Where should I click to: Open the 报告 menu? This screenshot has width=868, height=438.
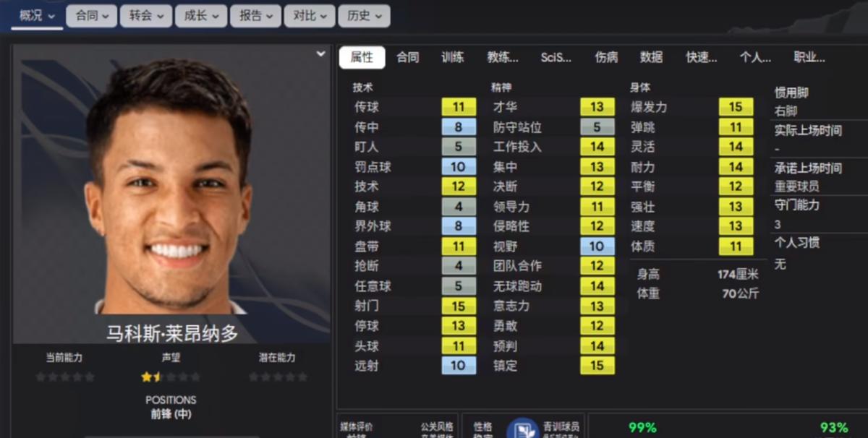click(x=255, y=16)
